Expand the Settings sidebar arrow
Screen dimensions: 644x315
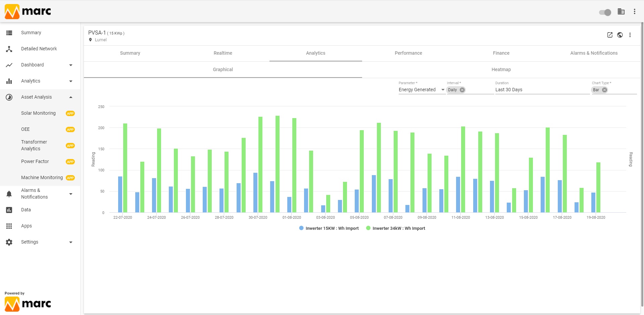pos(71,242)
